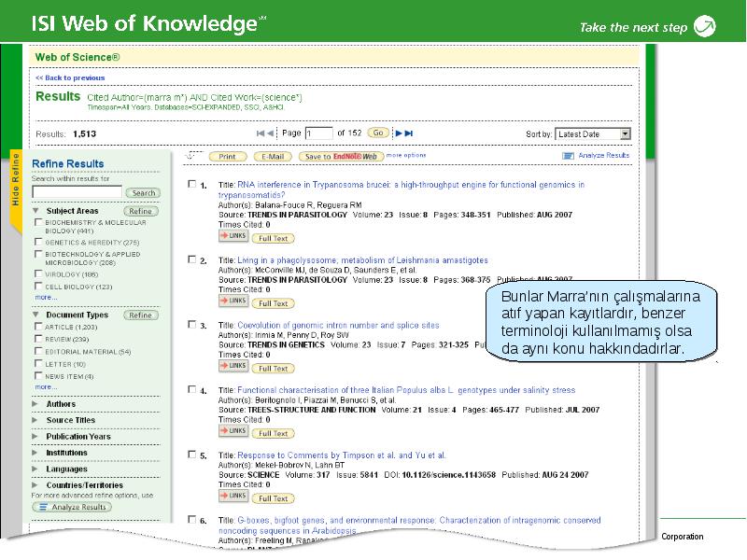Open Full Text for result 3

[x=273, y=369]
